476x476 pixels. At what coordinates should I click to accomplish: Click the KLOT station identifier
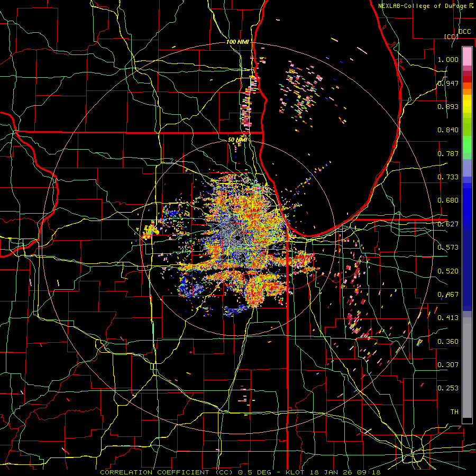(x=295, y=472)
